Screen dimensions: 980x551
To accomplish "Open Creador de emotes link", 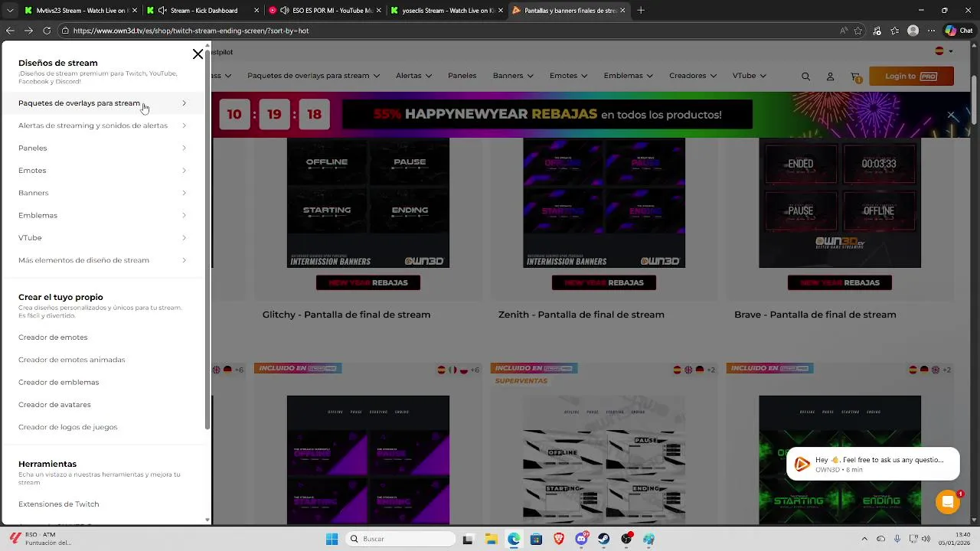I will (53, 337).
